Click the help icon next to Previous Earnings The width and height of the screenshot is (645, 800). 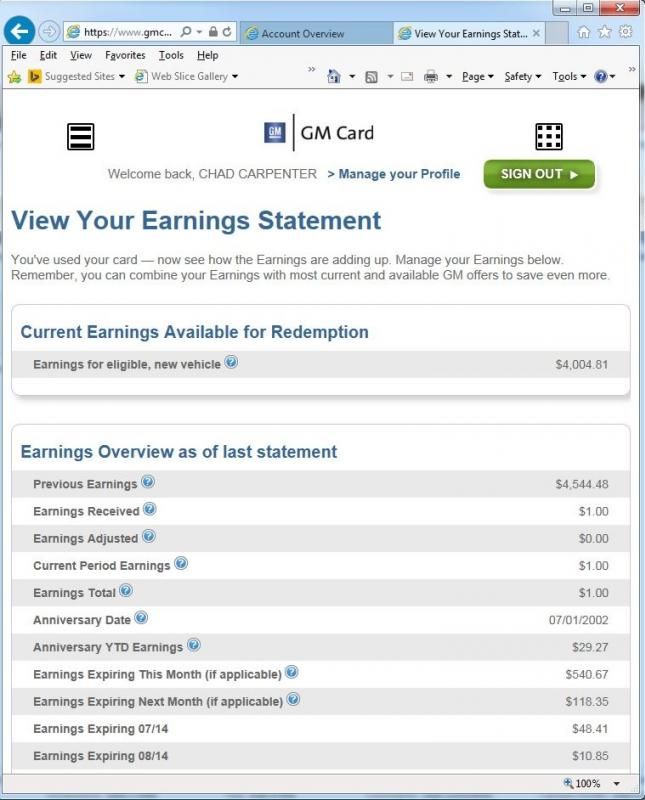click(x=148, y=483)
